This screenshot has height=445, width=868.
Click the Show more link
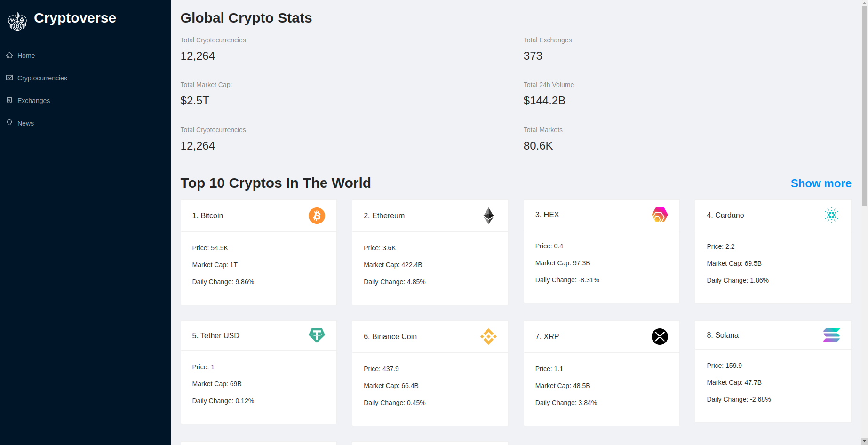pos(821,183)
